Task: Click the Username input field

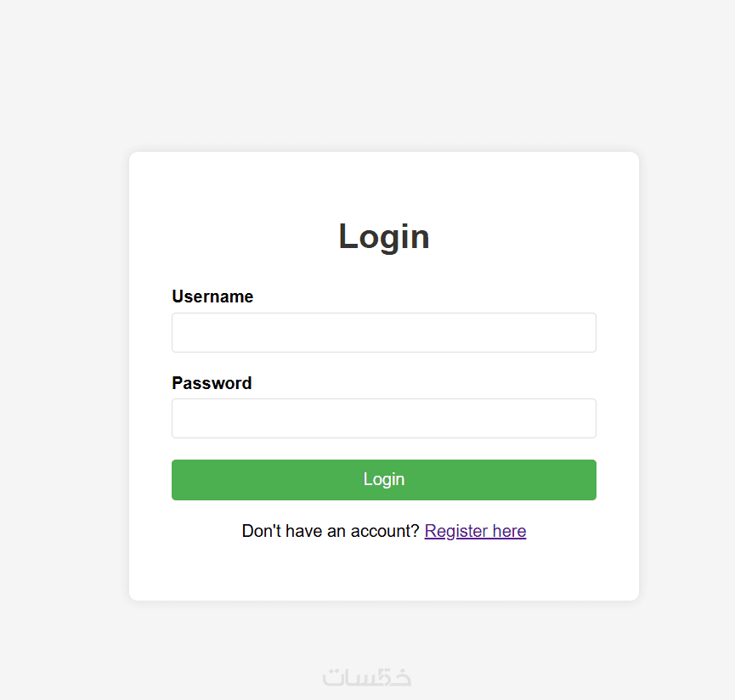Action: click(383, 332)
